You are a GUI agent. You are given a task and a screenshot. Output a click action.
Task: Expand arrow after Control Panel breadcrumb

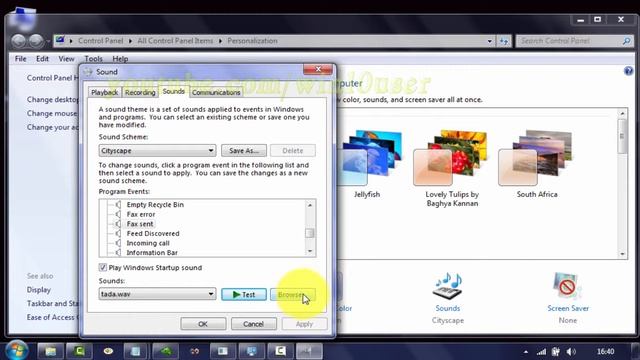pyautogui.click(x=130, y=41)
